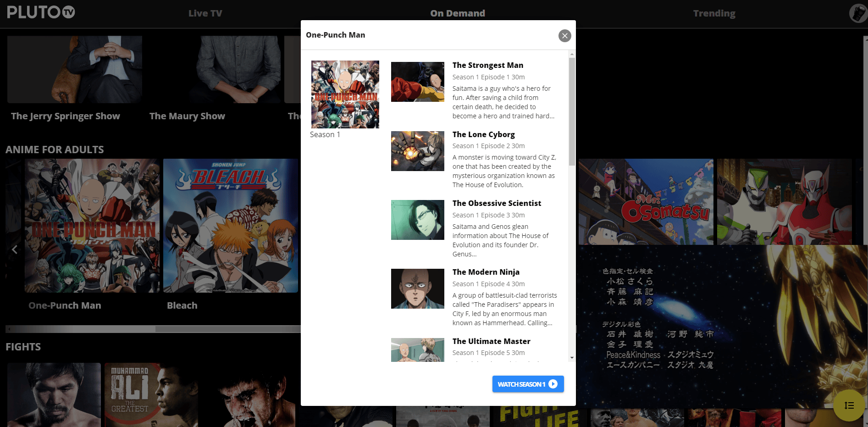Open the robot hero anime poster beside Mr. Osomatsu
Viewport: 868px width, 427px height.
click(x=785, y=202)
